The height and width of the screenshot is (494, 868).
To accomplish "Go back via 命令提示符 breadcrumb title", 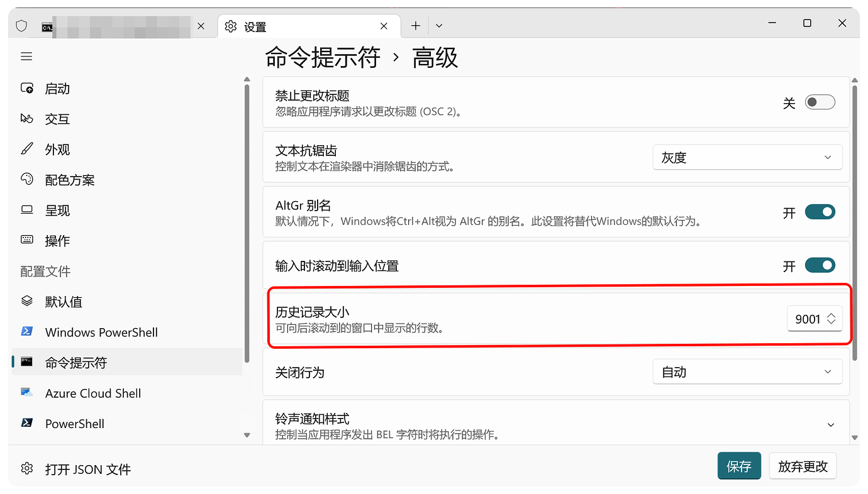I will (323, 57).
